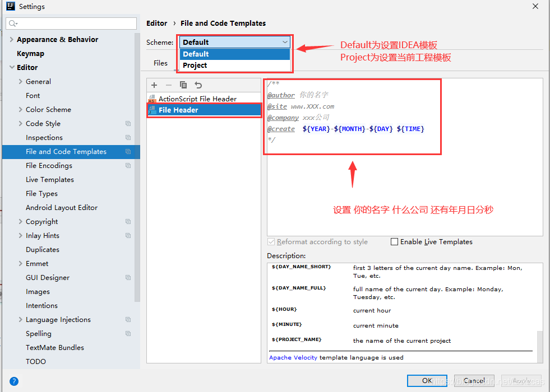The height and width of the screenshot is (392, 550).
Task: Click the project-level icon beside GUI Designer
Action: tap(128, 278)
